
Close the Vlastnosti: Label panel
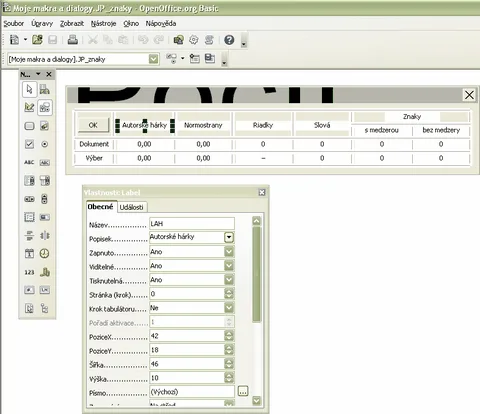pos(262,192)
